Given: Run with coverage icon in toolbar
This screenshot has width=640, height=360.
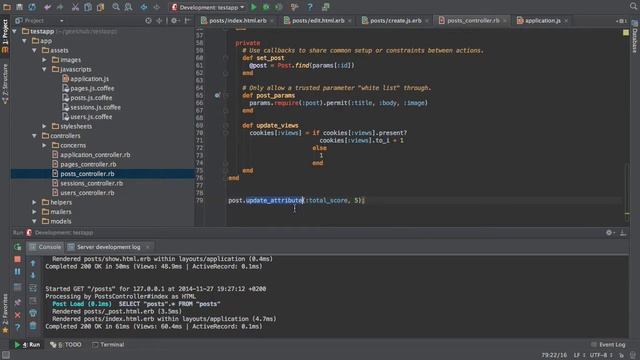Looking at the screenshot, I should pyautogui.click(x=279, y=7).
